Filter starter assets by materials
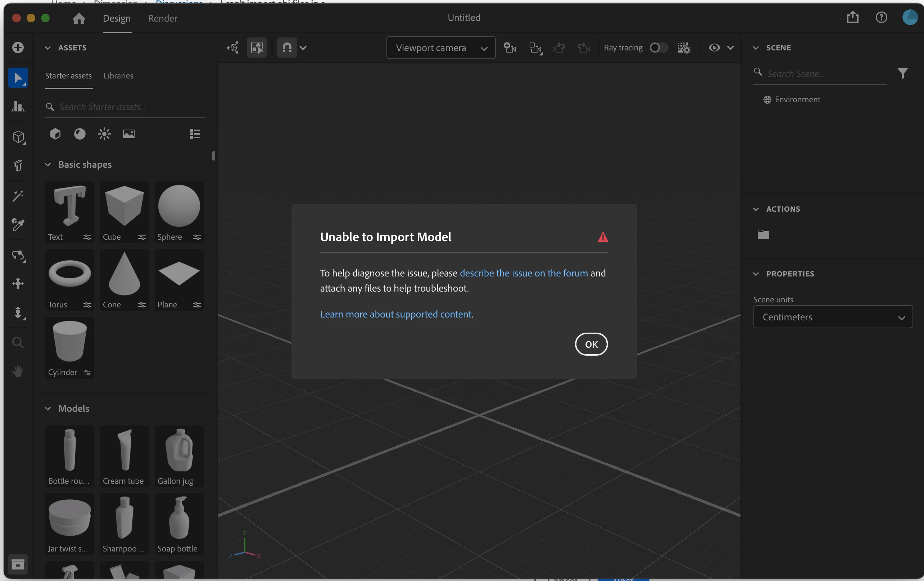The height and width of the screenshot is (581, 924). tap(80, 134)
